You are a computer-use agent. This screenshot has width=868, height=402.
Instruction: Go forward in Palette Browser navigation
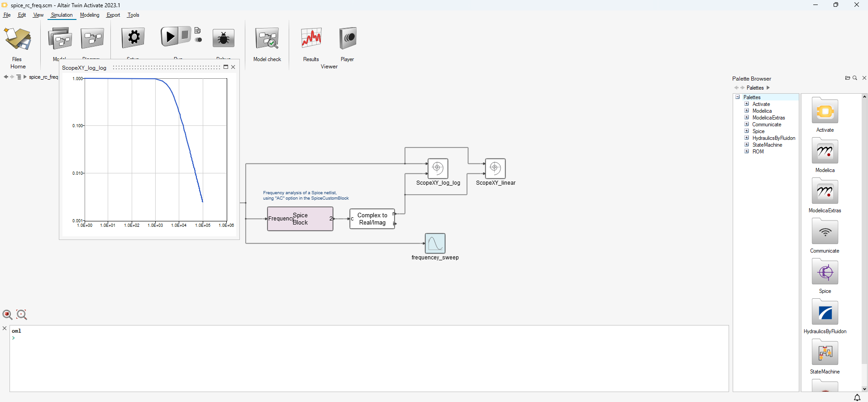743,88
